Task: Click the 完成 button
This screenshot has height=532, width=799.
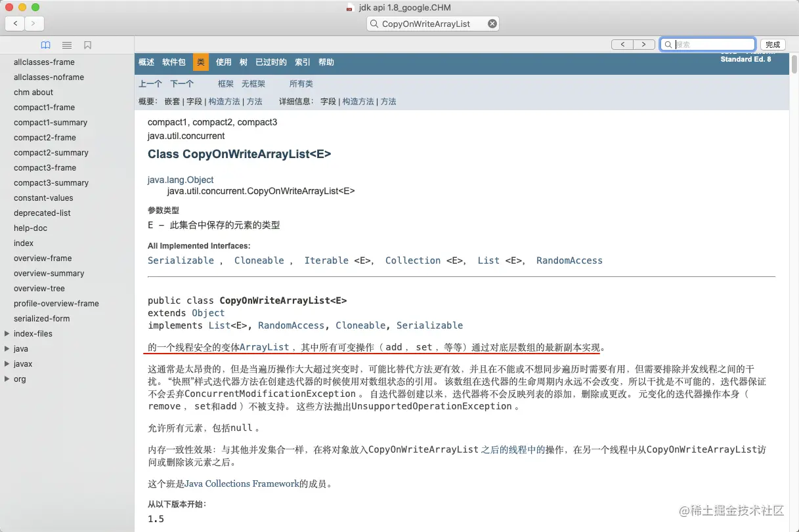Action: pos(773,44)
